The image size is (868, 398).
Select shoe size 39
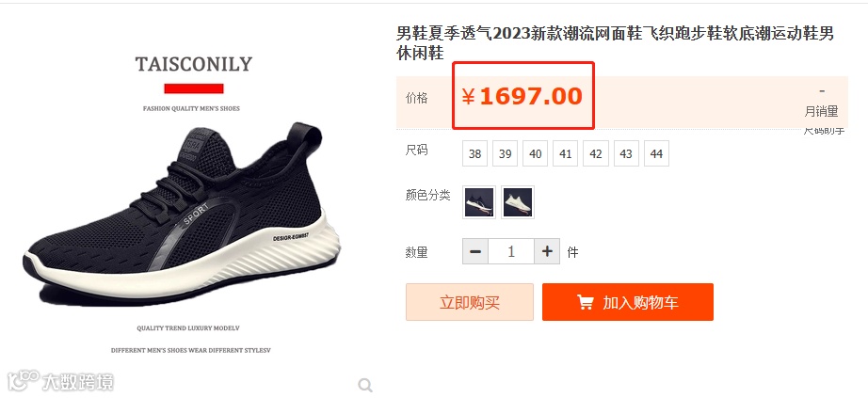[505, 153]
